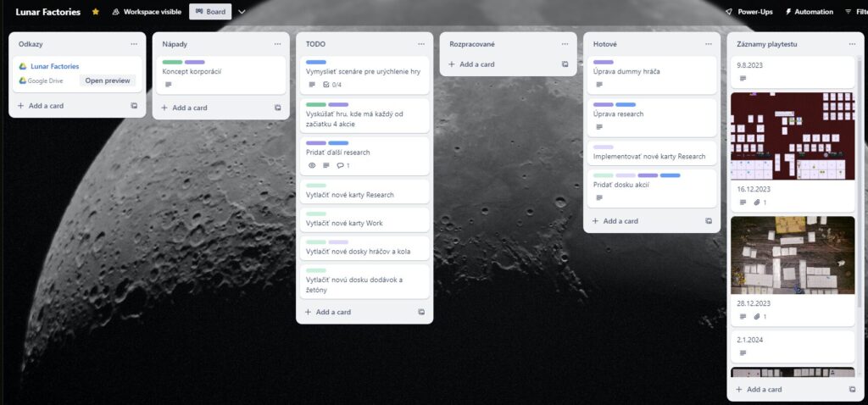Open list actions menu for Záznamy playtestu

point(852,44)
